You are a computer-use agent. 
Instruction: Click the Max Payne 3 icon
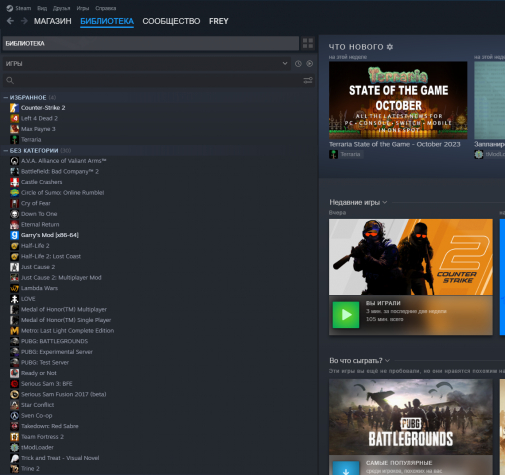[14, 129]
